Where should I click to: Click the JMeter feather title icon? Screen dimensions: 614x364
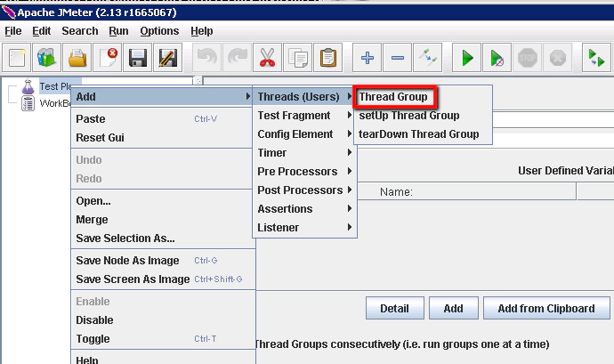pos(9,12)
